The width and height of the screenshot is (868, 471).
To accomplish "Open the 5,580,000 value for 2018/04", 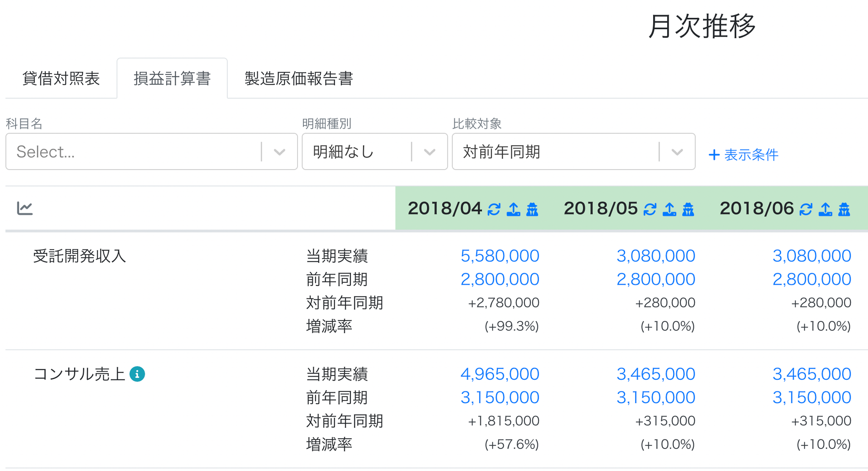I will click(x=500, y=256).
